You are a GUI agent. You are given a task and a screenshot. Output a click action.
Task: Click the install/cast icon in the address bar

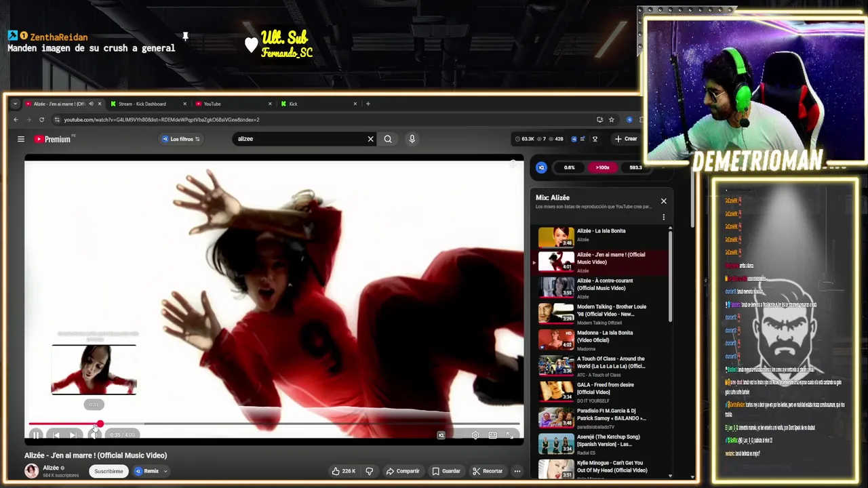(x=599, y=120)
